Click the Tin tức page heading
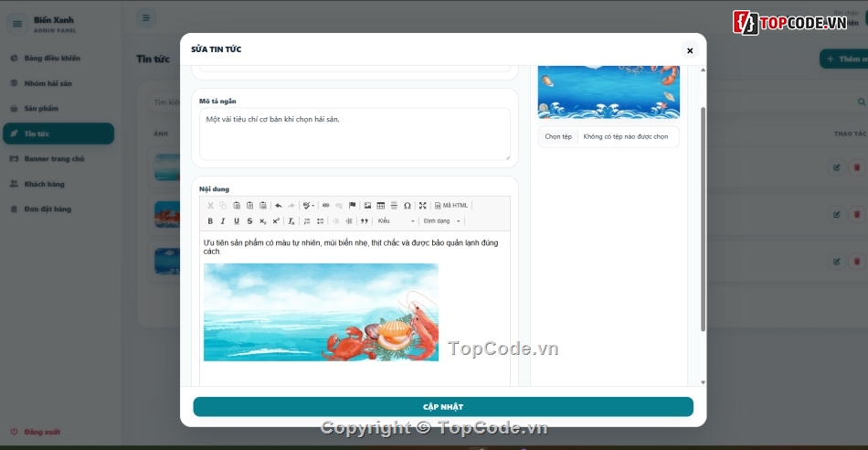The height and width of the screenshot is (450, 868). (x=153, y=59)
